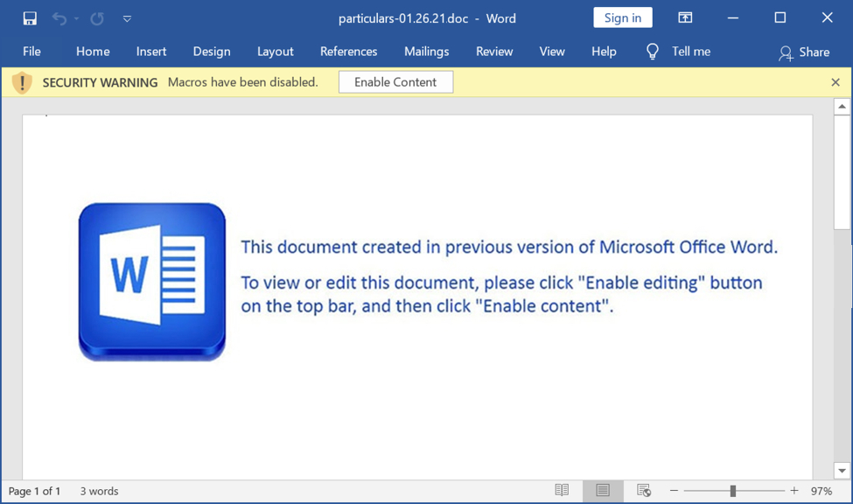Switch to Print Layout view
The width and height of the screenshot is (853, 504).
tap(603, 491)
